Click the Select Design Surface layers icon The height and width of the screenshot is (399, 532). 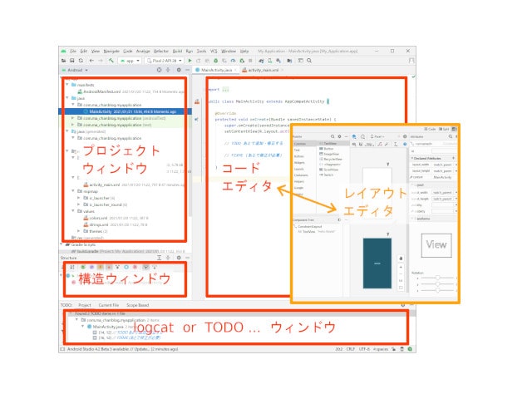point(354,136)
